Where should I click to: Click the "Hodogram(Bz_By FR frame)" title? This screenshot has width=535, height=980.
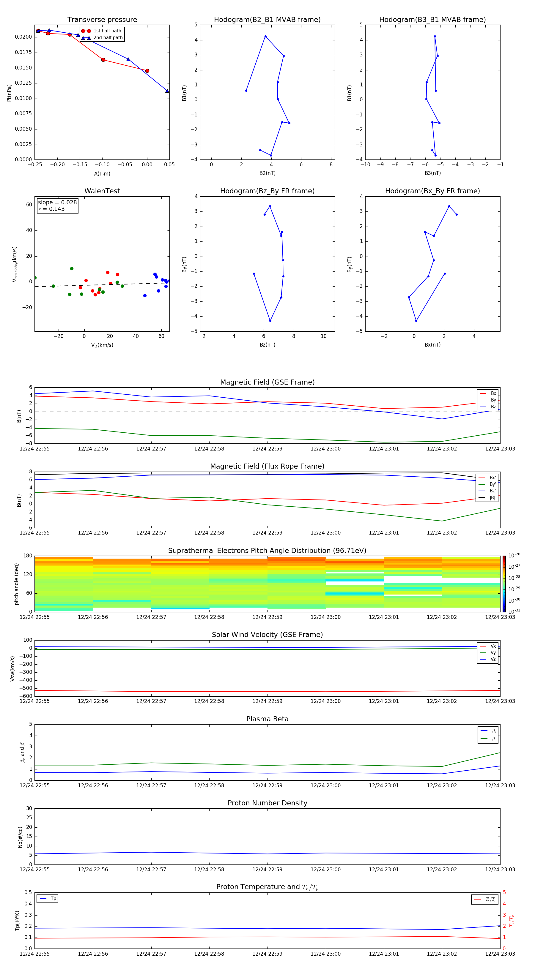[267, 191]
